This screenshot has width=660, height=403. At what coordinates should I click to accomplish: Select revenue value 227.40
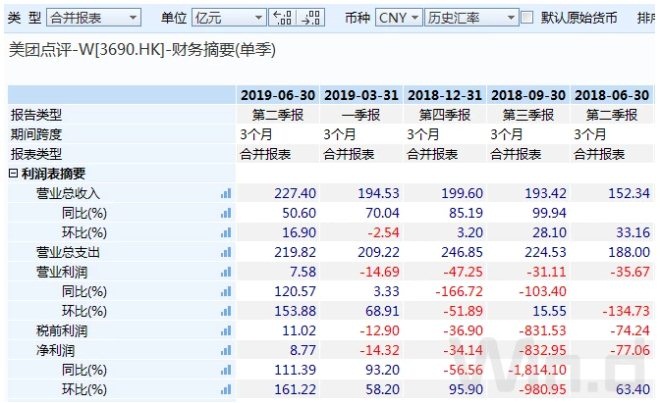[x=295, y=193]
